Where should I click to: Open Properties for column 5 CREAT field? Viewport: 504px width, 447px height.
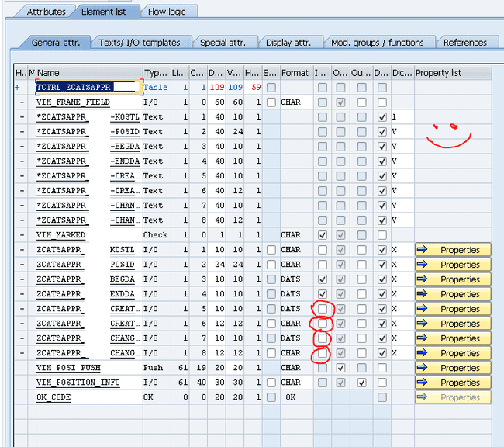453,309
